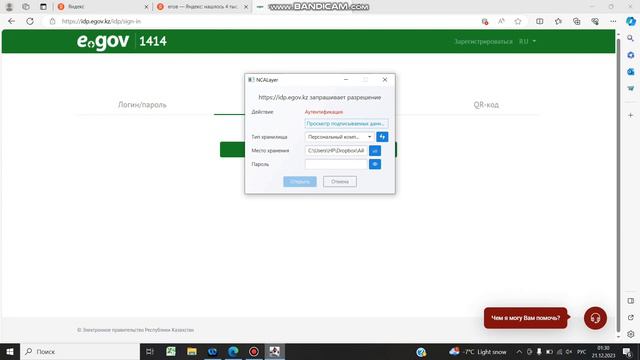
Task: Open the Collections icon
Action: 576,21
